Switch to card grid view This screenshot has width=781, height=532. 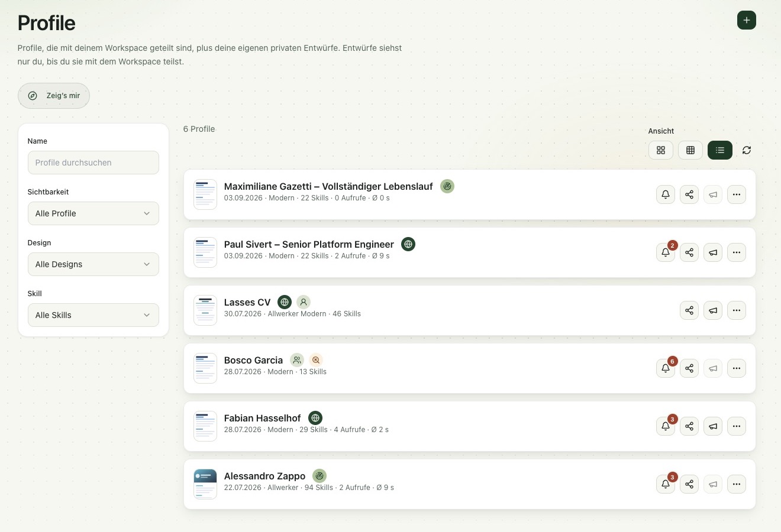[x=661, y=150]
